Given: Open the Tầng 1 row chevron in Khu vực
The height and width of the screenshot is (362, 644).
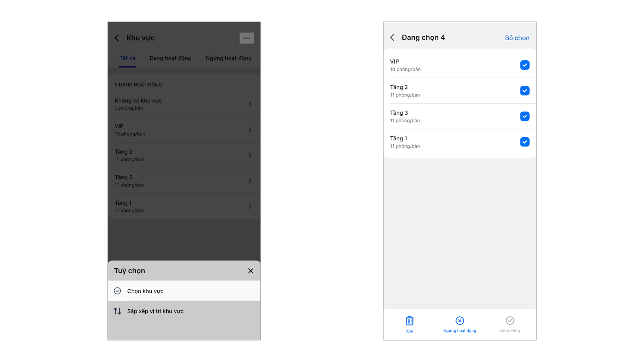Looking at the screenshot, I should click(x=250, y=206).
